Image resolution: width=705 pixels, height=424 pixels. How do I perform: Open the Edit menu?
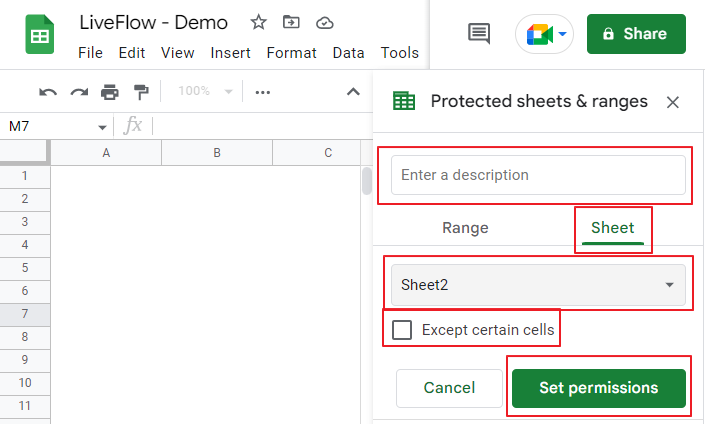coord(132,53)
